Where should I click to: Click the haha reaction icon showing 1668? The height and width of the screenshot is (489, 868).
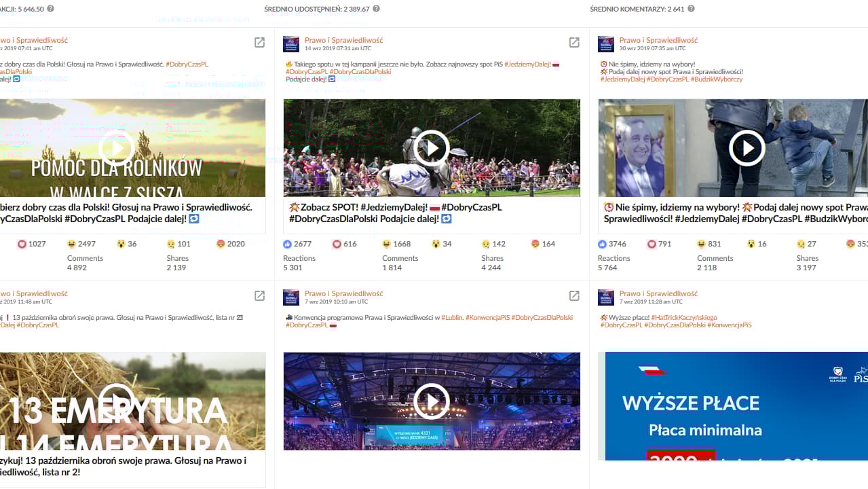pos(387,244)
